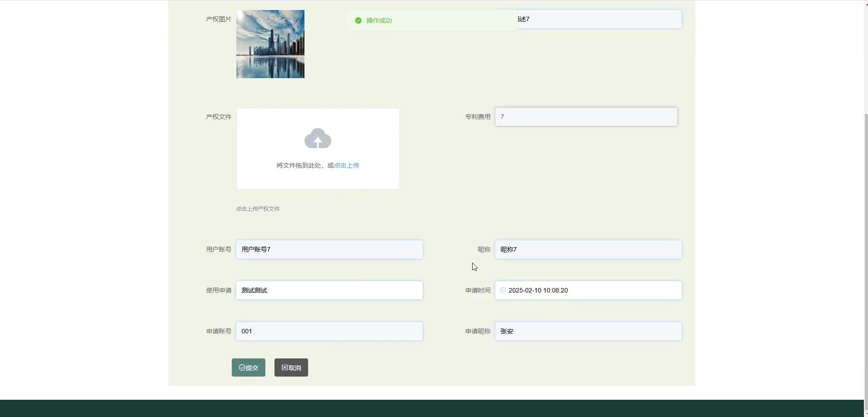Viewport: 868px width, 417px height.
Task: Click the scrollbar up arrow
Action: pos(866,4)
